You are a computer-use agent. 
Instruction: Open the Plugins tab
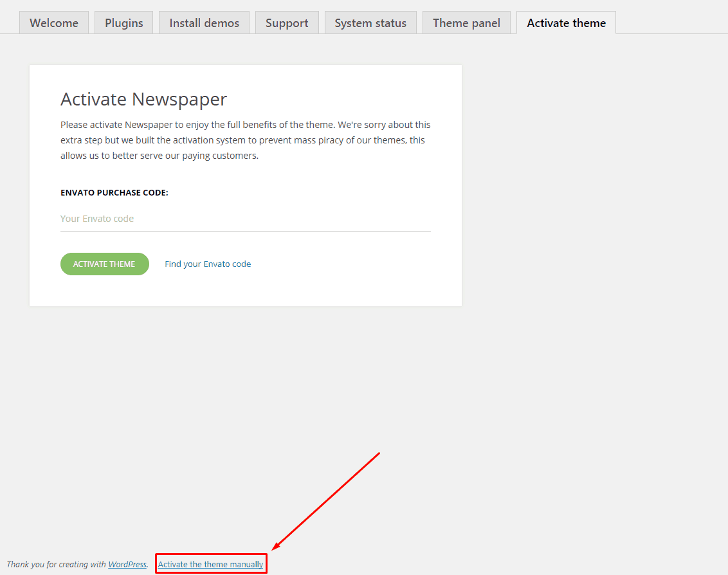click(124, 23)
